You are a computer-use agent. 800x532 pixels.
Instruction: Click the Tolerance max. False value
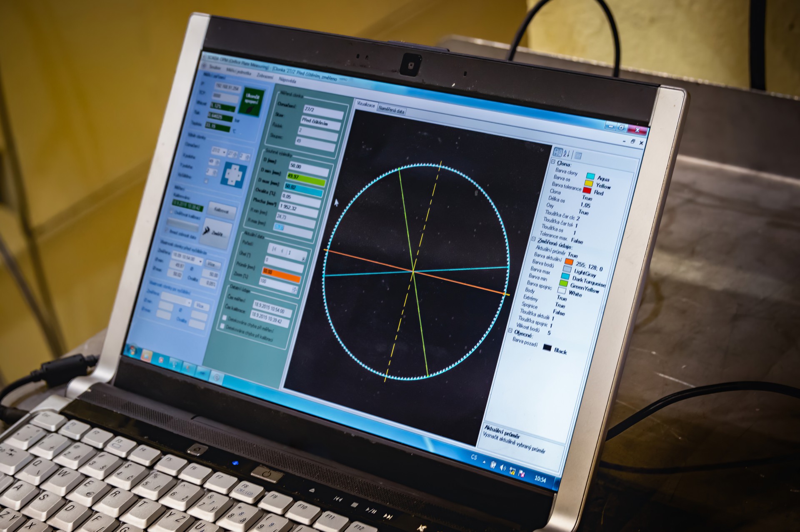(577, 241)
